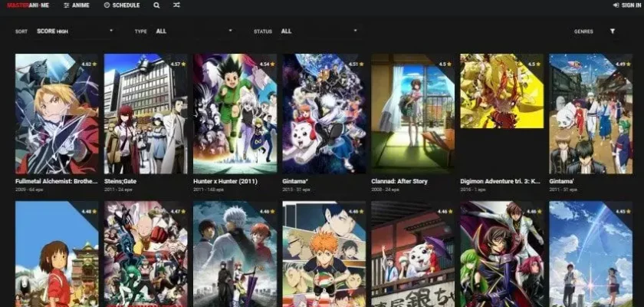Click the Steins;Gate title text

point(120,181)
